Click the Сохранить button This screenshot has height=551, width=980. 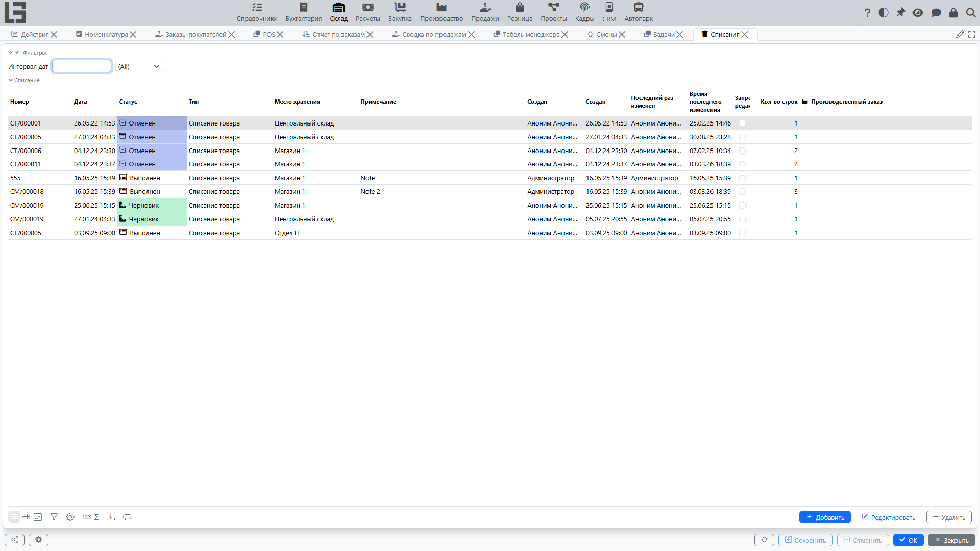point(805,540)
